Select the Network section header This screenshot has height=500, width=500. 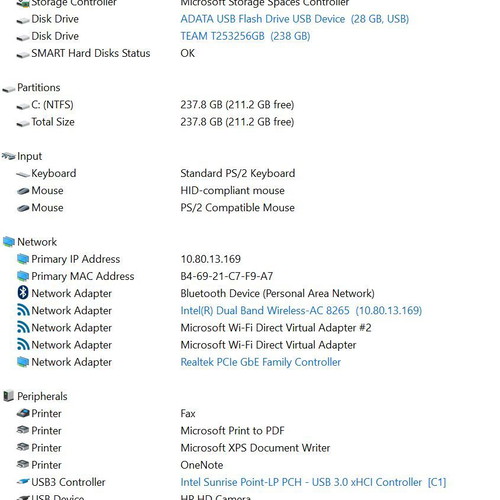[37, 242]
